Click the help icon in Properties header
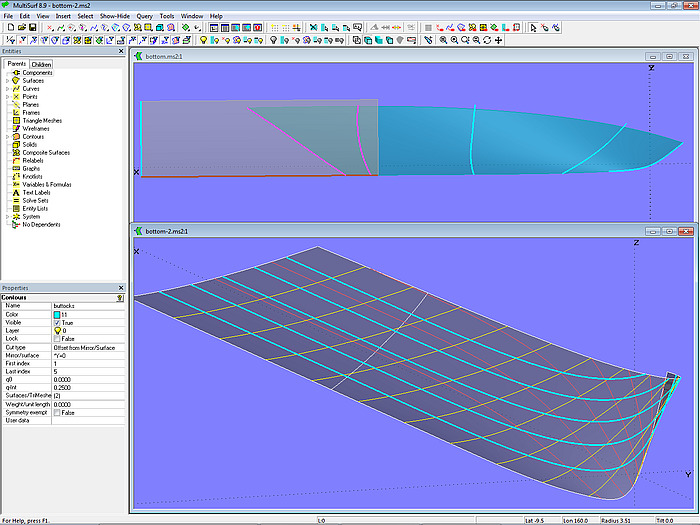This screenshot has width=700, height=525. coord(120,298)
